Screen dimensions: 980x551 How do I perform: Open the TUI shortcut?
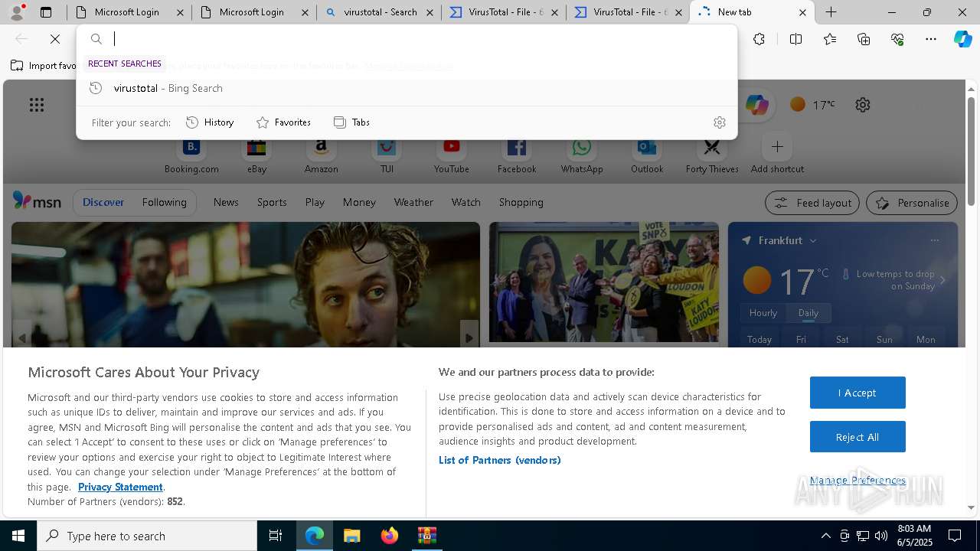coord(387,155)
